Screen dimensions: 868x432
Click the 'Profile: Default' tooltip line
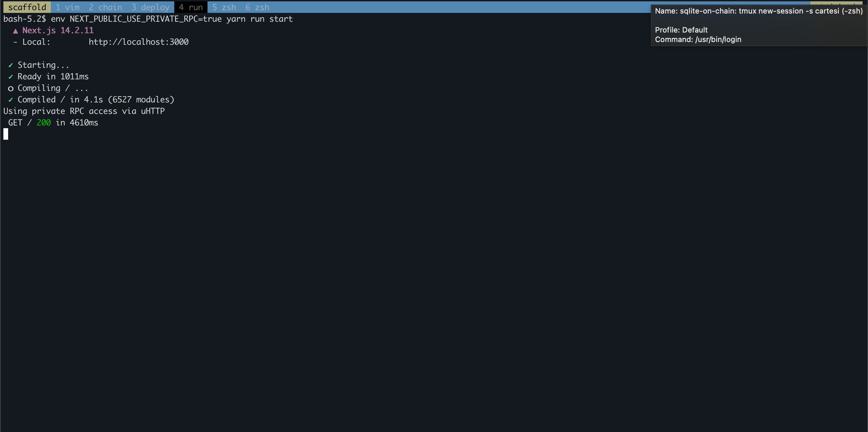point(681,30)
